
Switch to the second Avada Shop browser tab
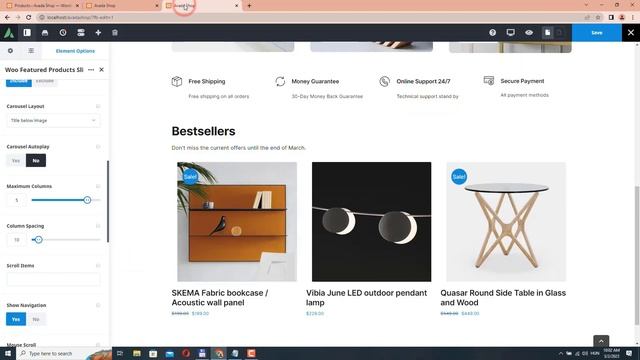(122, 6)
